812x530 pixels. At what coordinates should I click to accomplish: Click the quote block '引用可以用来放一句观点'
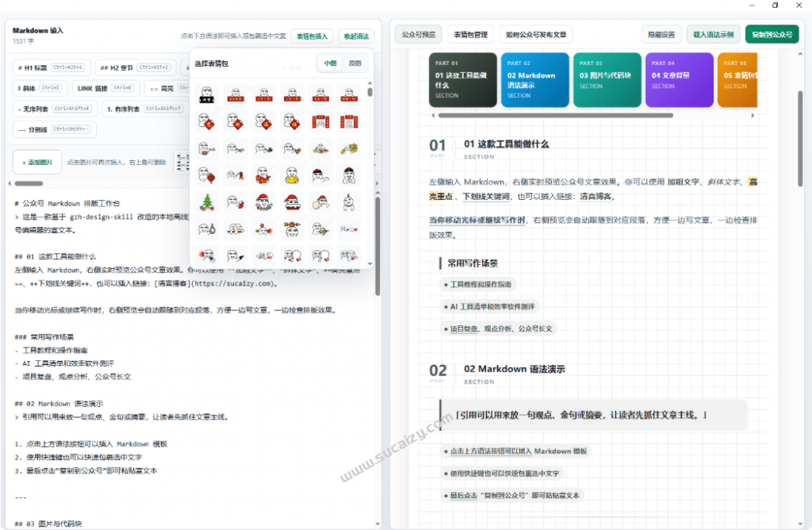[x=593, y=415]
